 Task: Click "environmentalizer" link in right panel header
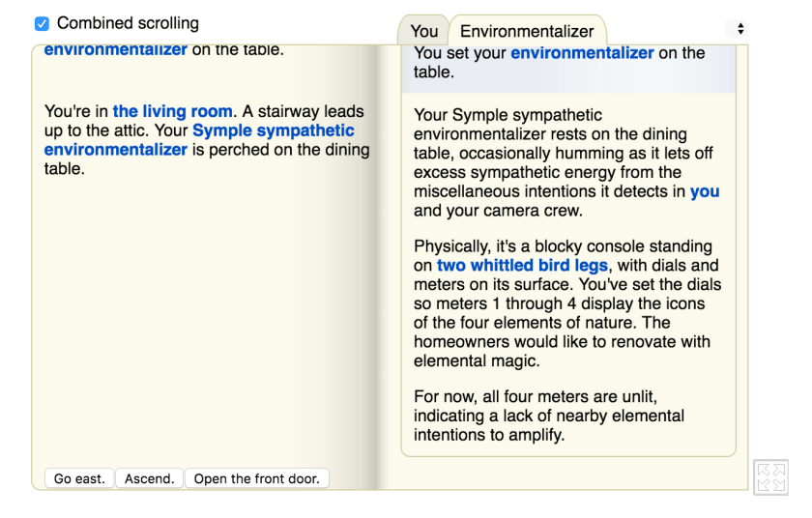coord(582,53)
